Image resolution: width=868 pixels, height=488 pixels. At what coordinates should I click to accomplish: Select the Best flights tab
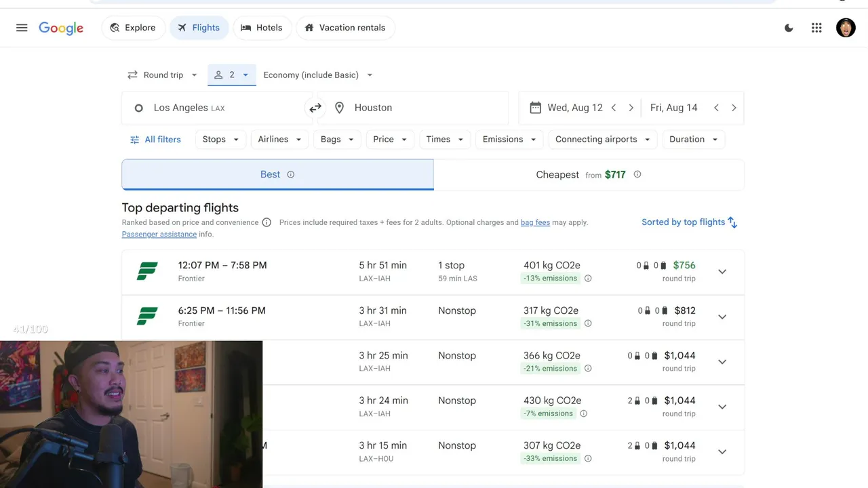(277, 174)
